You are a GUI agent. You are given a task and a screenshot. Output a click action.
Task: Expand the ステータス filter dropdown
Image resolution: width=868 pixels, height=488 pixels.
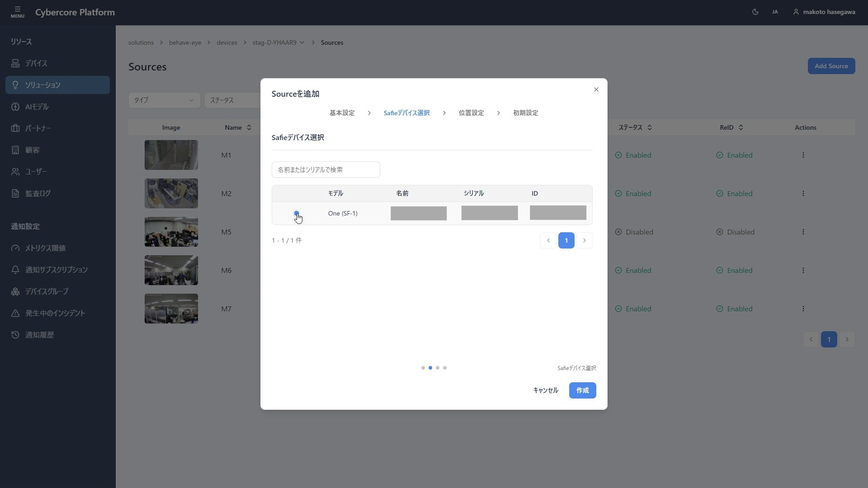(x=233, y=100)
